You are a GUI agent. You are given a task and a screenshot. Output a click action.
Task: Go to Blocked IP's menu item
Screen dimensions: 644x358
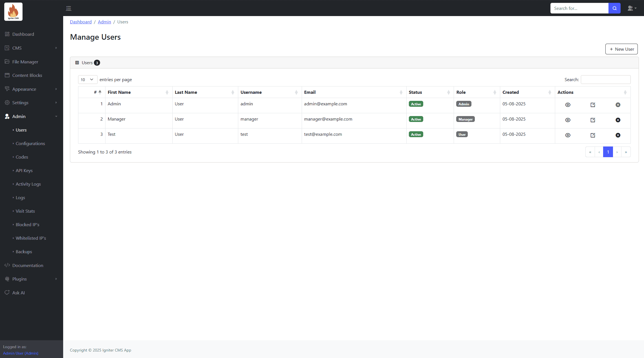(27, 224)
